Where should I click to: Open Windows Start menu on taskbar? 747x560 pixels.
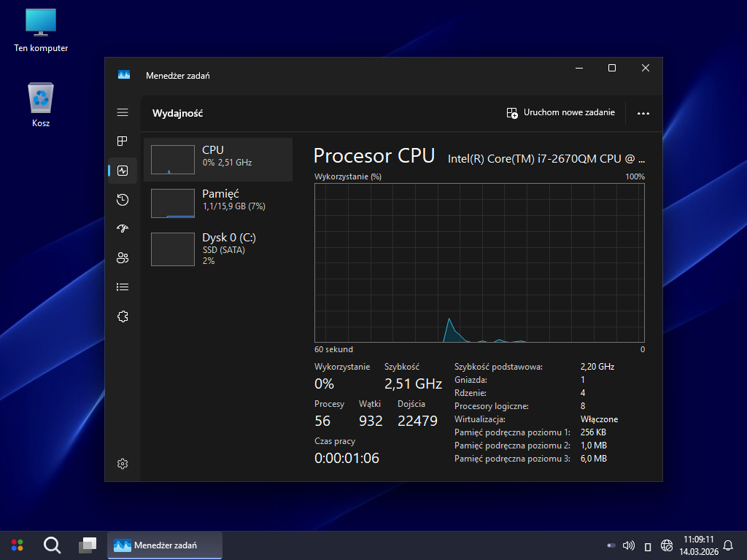click(x=17, y=545)
